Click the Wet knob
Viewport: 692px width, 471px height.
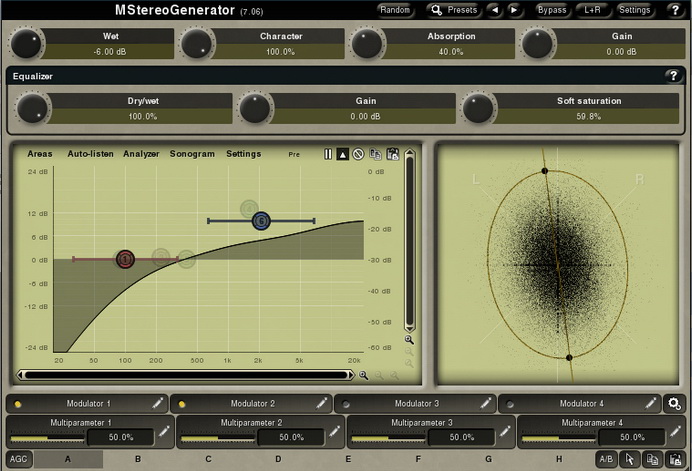tap(26, 44)
